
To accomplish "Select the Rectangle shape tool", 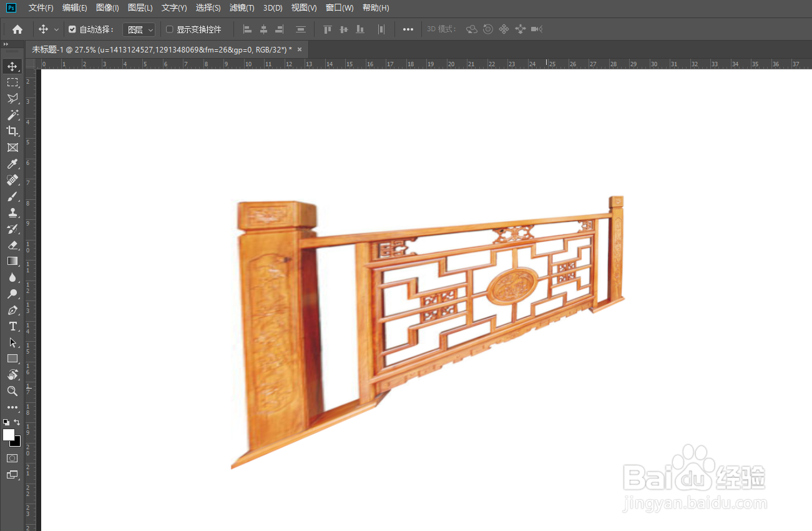I will 12,359.
